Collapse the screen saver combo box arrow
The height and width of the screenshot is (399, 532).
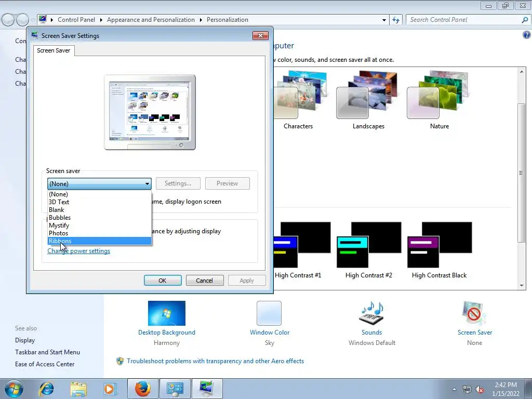pyautogui.click(x=147, y=183)
